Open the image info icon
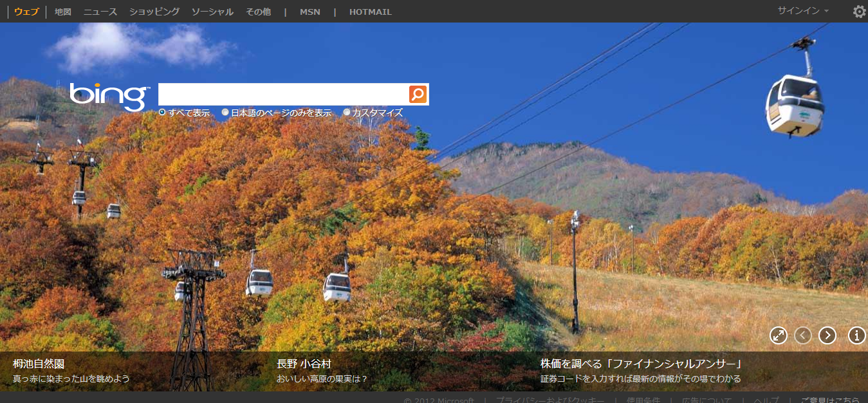 [856, 335]
